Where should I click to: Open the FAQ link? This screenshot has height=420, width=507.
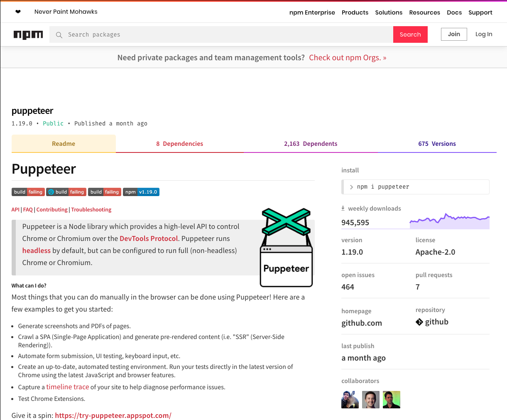tap(28, 210)
